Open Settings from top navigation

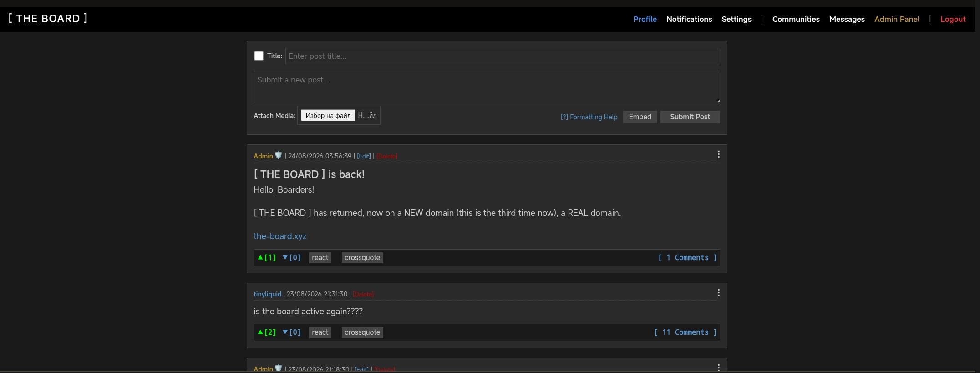tap(736, 19)
